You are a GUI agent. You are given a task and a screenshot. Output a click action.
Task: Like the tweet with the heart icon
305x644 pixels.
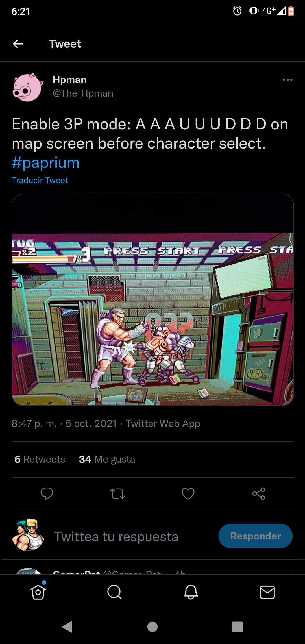click(x=188, y=493)
